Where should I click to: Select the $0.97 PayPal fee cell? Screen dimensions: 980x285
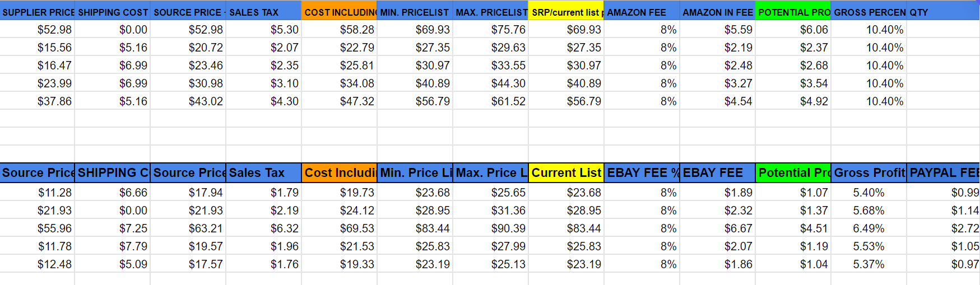click(944, 264)
